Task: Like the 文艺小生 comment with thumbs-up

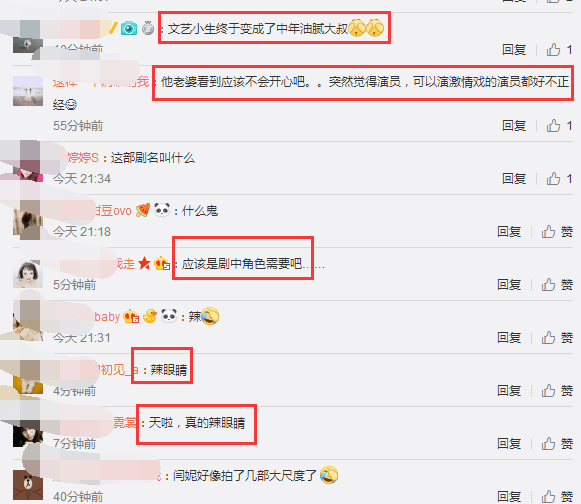Action: pos(553,49)
